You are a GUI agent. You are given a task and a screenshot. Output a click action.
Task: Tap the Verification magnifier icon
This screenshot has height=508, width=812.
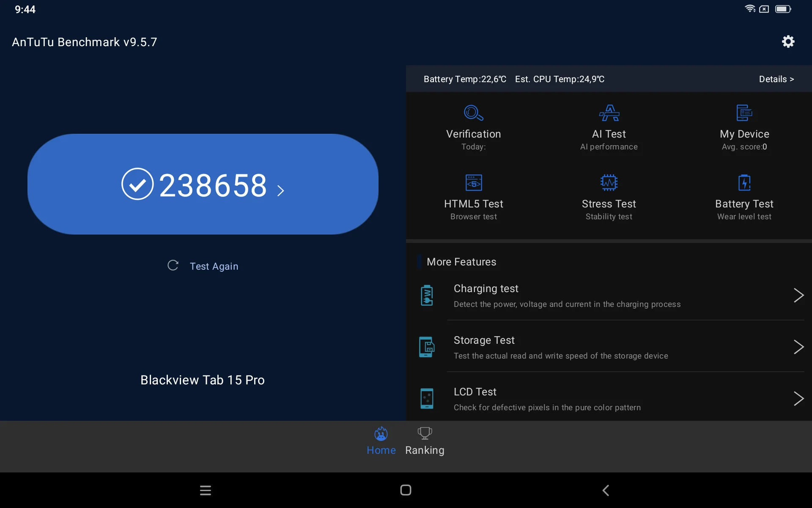point(473,113)
